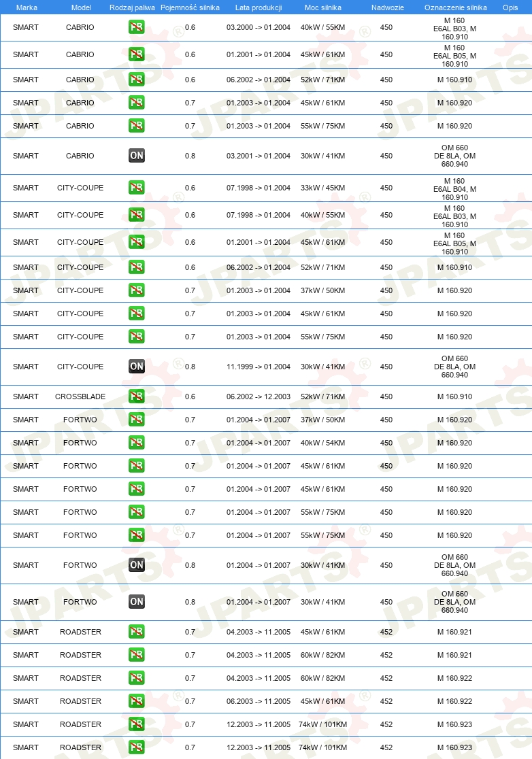Viewport: 532px width, 759px height.
Task: Click SMART brand in the Crossblade row
Action: click(26, 397)
